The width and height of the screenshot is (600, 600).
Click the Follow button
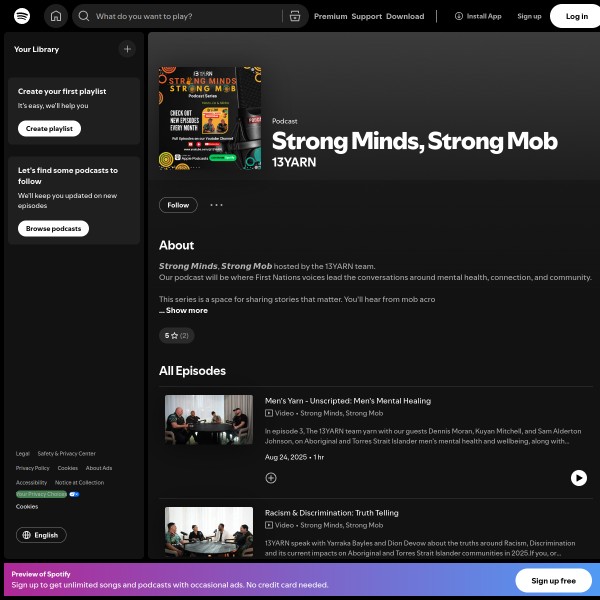tap(178, 205)
